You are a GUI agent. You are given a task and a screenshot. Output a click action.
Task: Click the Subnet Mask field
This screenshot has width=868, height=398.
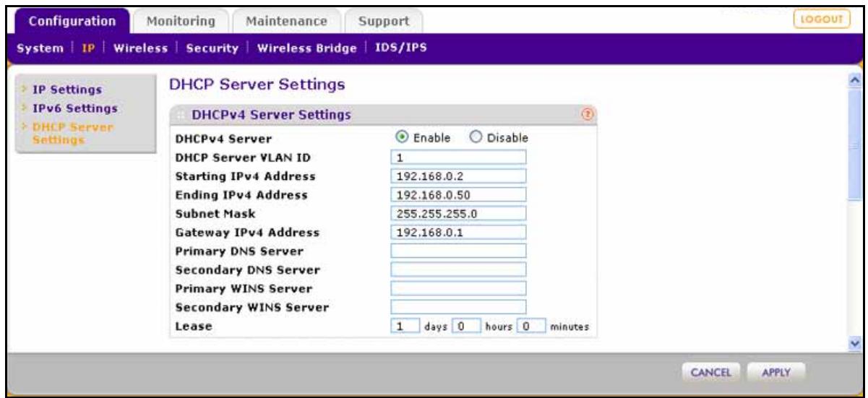[x=458, y=212]
